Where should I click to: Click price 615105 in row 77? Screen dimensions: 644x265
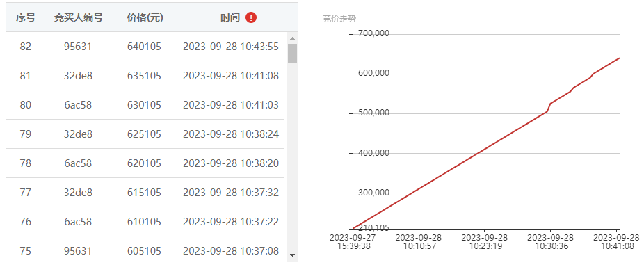144,193
